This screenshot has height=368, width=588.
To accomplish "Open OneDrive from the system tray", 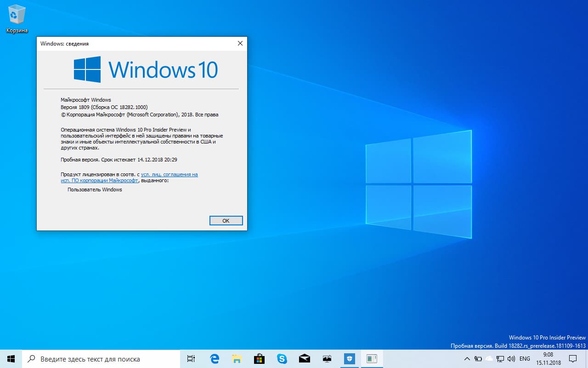I will point(488,358).
